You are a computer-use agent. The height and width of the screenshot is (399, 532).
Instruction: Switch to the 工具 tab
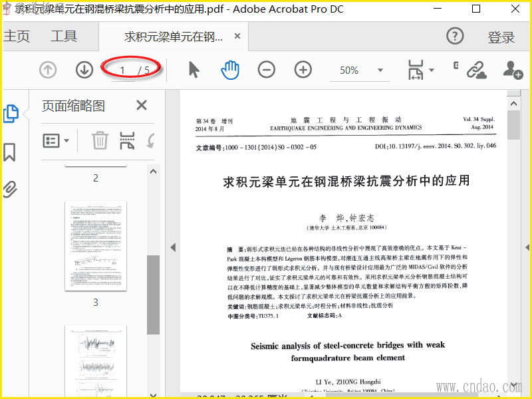point(64,36)
